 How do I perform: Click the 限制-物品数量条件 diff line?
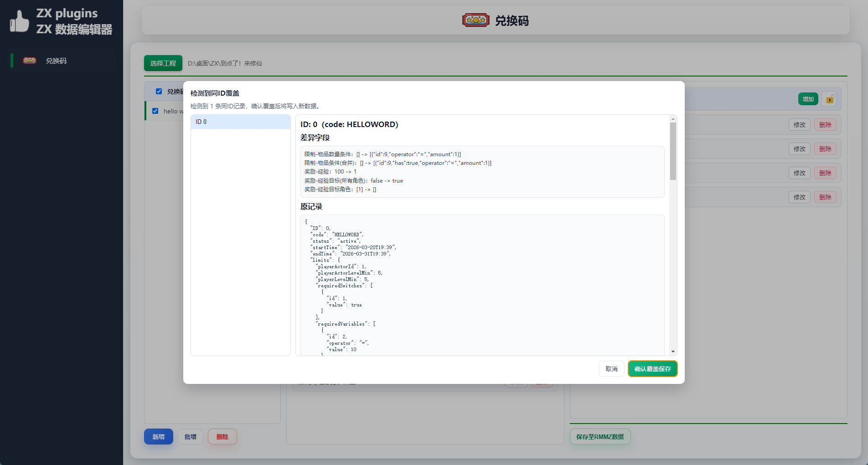382,154
